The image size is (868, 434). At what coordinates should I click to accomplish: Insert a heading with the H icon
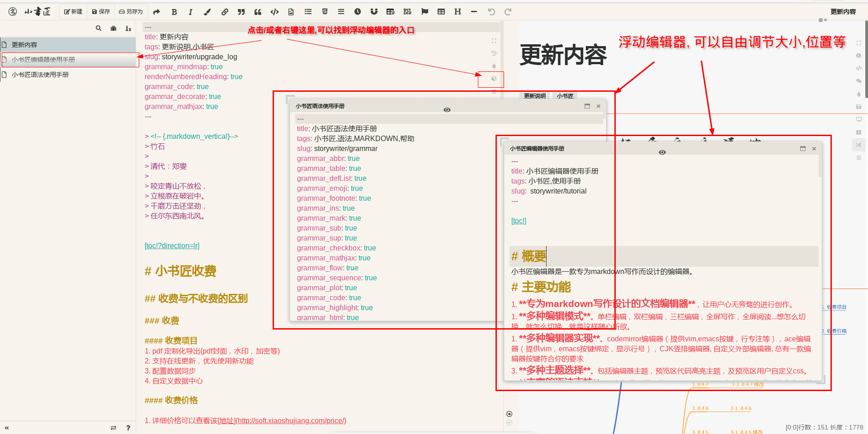click(458, 12)
